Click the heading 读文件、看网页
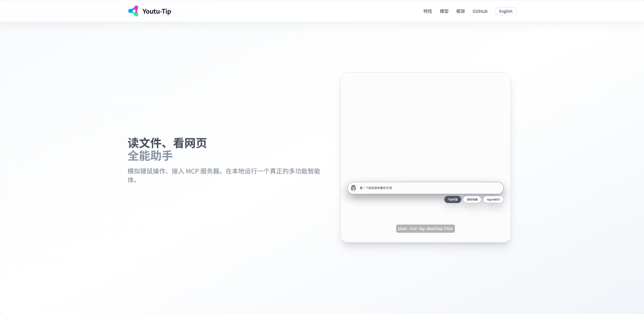 (x=167, y=143)
